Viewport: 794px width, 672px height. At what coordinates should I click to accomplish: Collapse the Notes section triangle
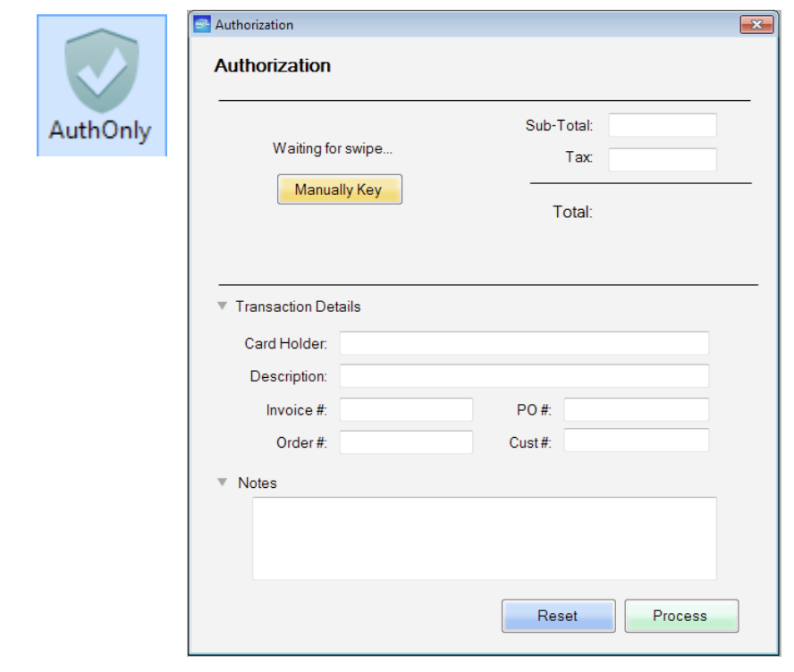pos(223,483)
